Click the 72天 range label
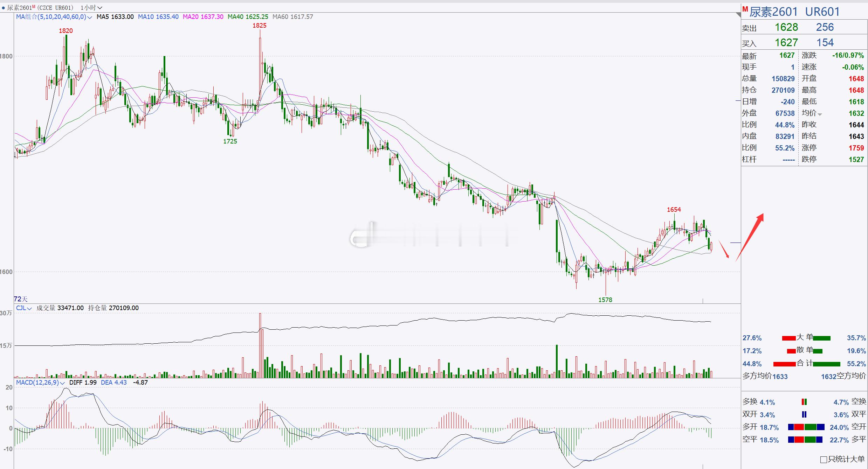The image size is (868, 469). click(20, 299)
